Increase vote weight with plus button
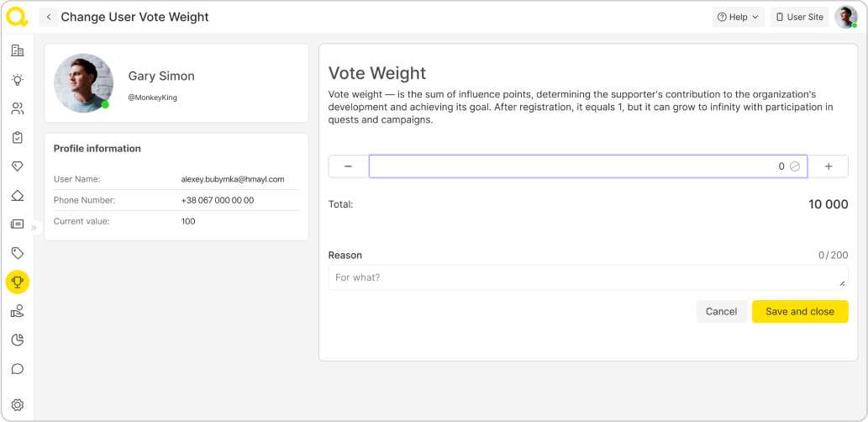 [x=828, y=166]
